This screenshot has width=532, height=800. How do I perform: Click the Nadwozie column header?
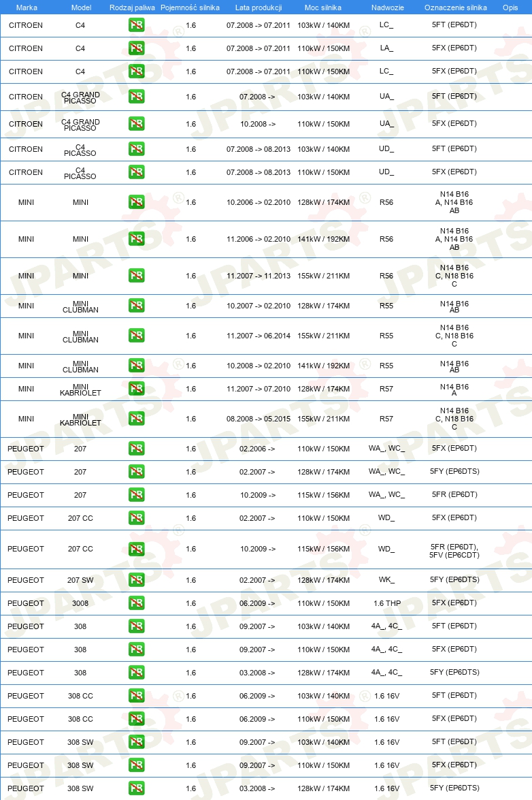point(388,7)
